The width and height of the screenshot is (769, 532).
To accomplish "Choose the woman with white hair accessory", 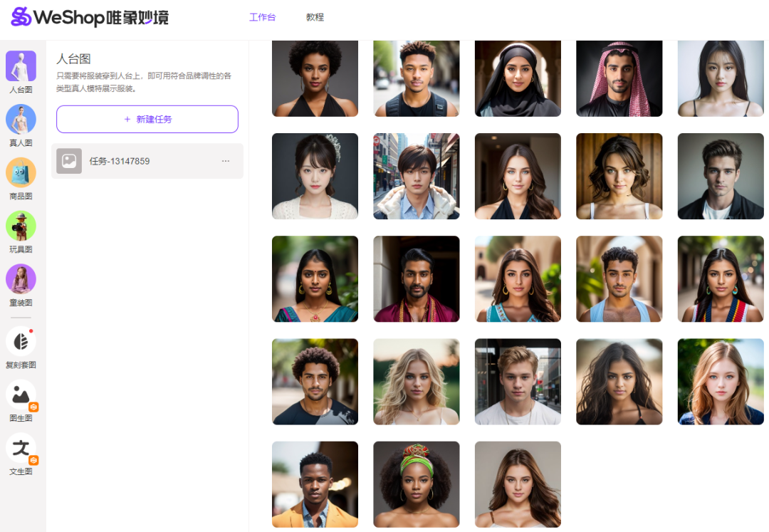I will pos(315,176).
